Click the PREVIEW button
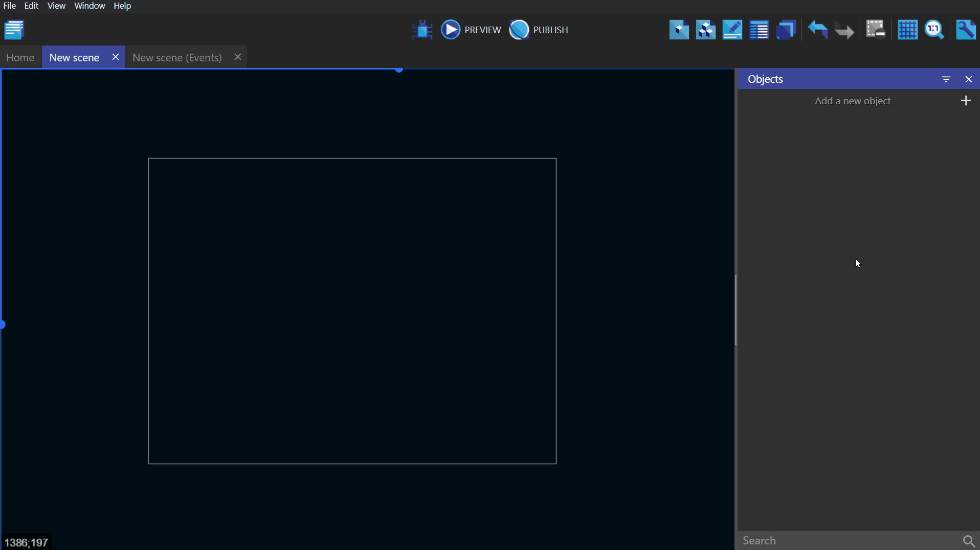This screenshot has height=550, width=980. point(471,30)
